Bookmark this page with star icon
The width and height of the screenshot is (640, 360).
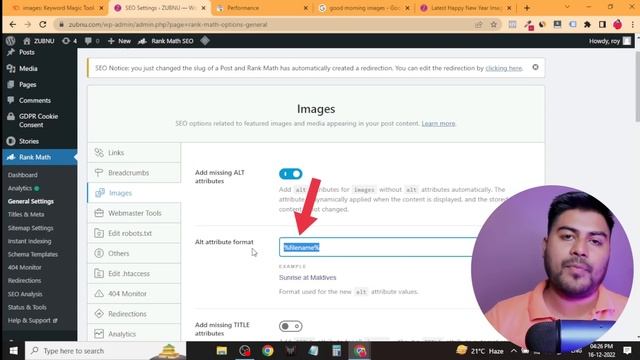tap(493, 24)
